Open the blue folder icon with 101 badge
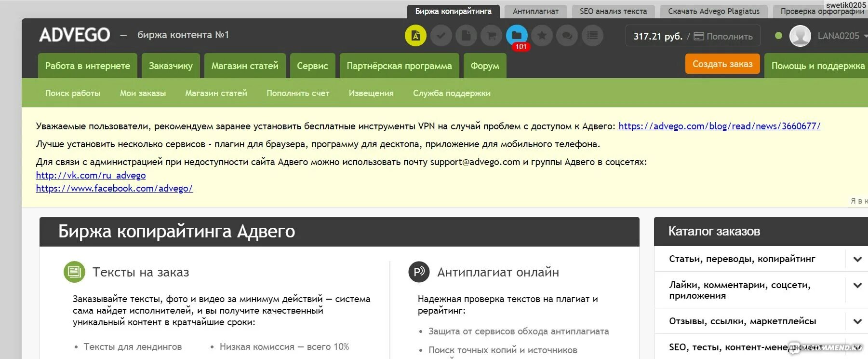 click(517, 36)
